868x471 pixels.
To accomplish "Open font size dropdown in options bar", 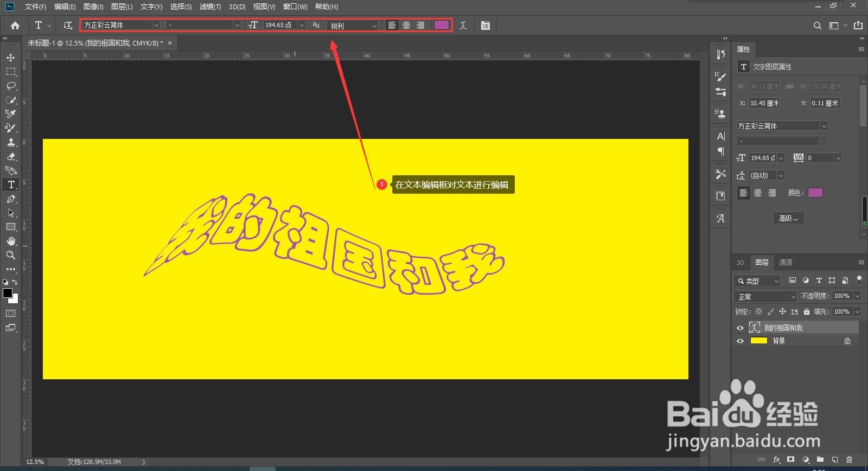I will tap(302, 26).
